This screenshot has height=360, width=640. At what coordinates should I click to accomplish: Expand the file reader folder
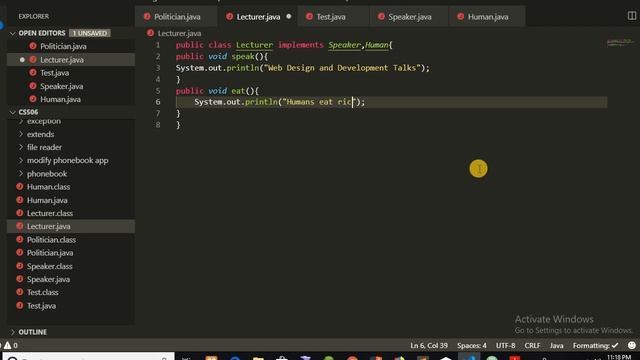coord(44,147)
